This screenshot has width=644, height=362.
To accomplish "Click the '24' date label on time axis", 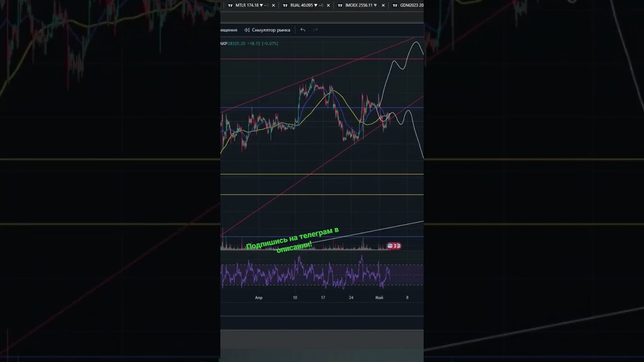I will [351, 298].
